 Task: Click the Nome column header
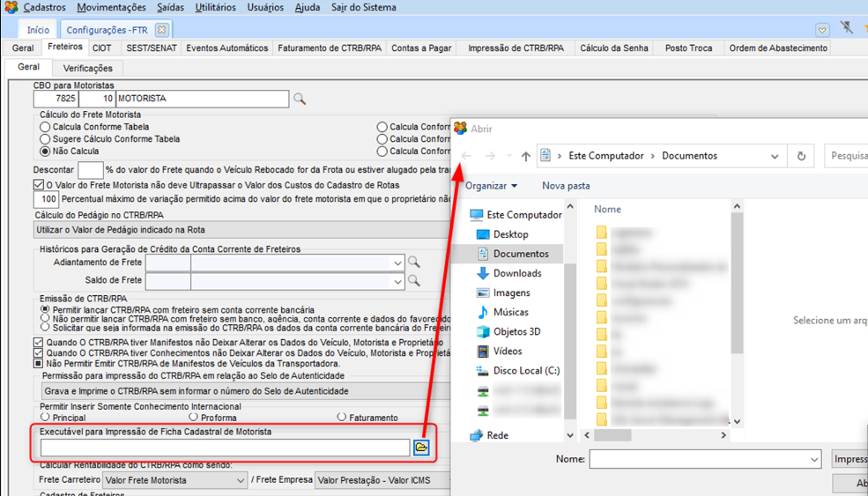[x=607, y=210]
